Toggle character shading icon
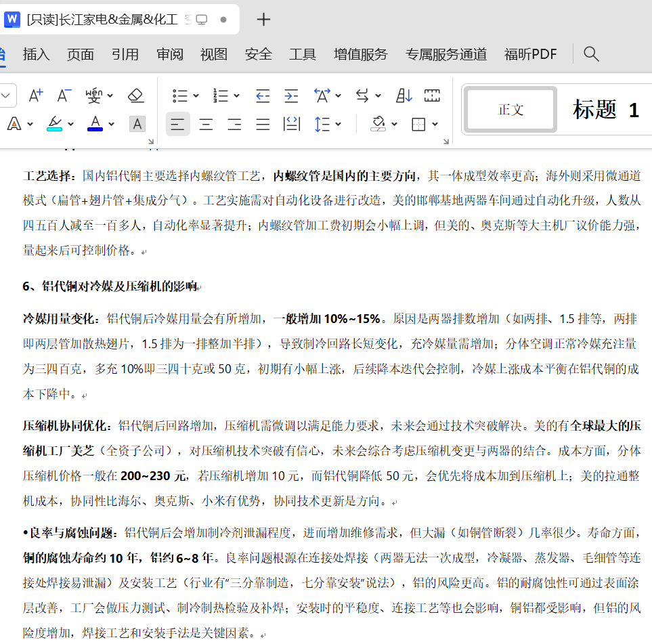652x644 pixels. coord(137,124)
